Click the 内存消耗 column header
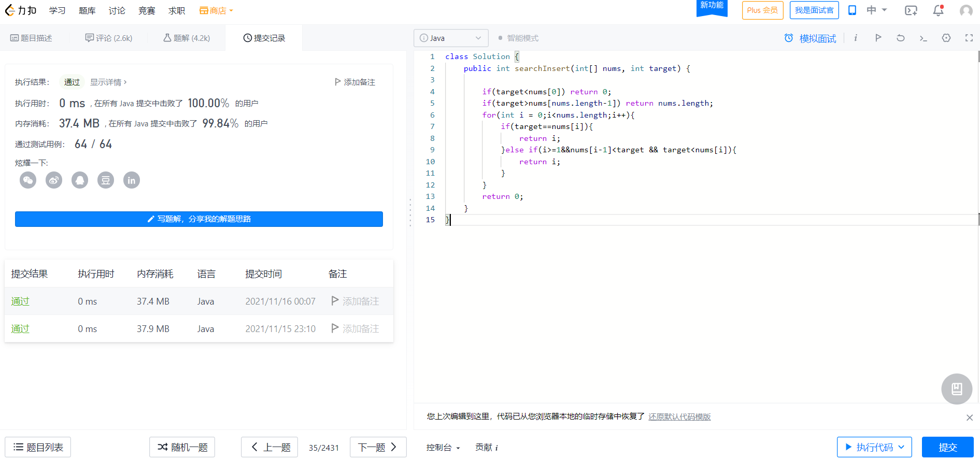 pos(155,274)
